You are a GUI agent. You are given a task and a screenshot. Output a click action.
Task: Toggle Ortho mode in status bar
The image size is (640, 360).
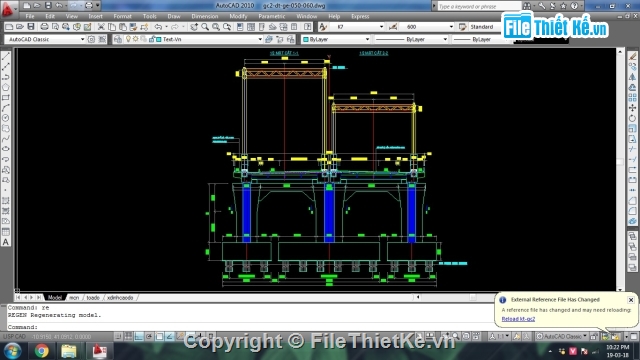tap(139, 336)
